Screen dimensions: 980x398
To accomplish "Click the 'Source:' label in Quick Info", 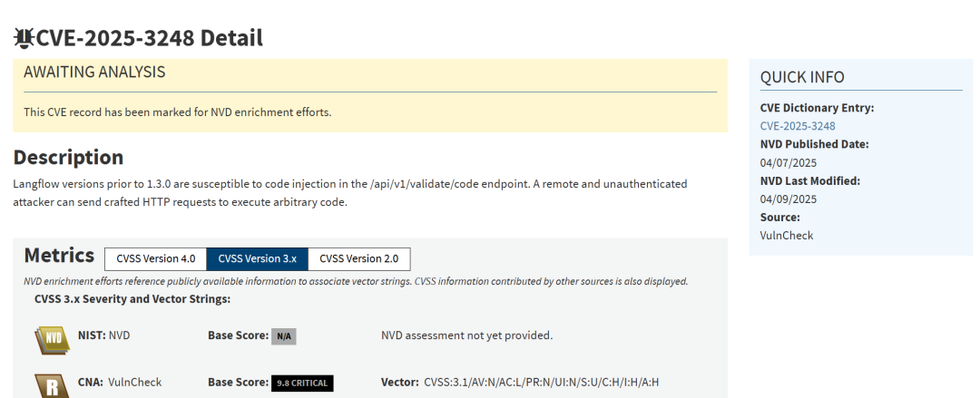I will pyautogui.click(x=780, y=218).
